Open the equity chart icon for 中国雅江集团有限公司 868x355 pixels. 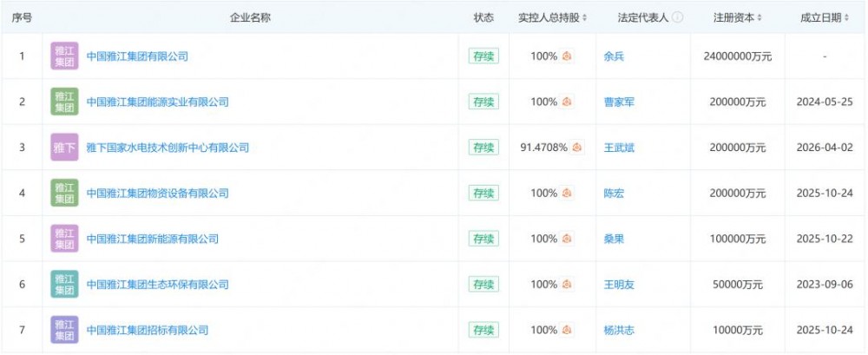(567, 56)
